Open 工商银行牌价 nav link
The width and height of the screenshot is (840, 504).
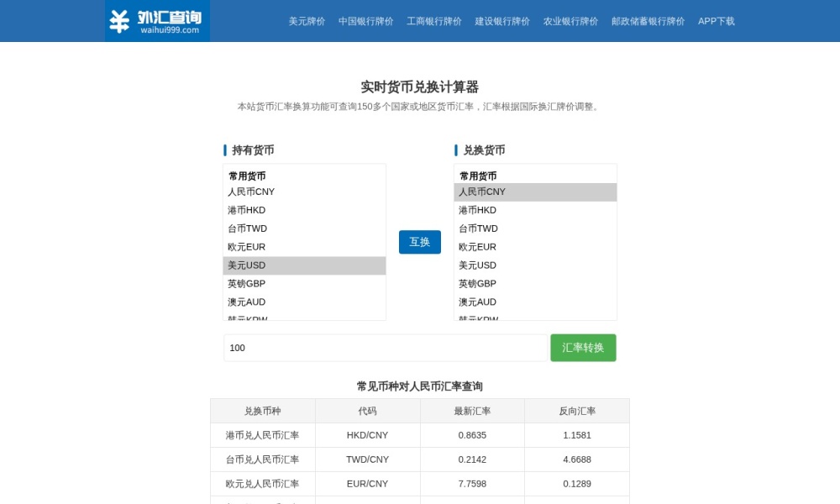click(434, 22)
